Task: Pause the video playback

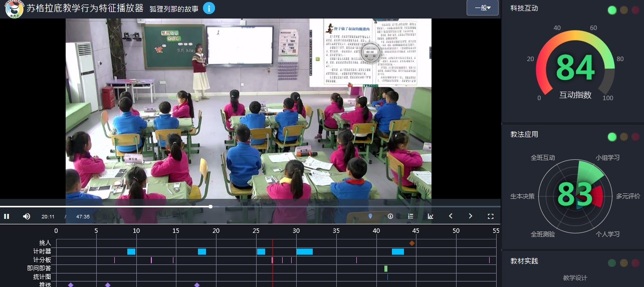Action: (x=7, y=216)
